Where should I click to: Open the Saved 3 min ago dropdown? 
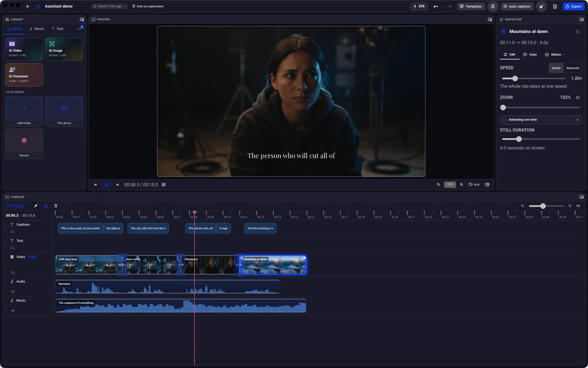pyautogui.click(x=109, y=6)
